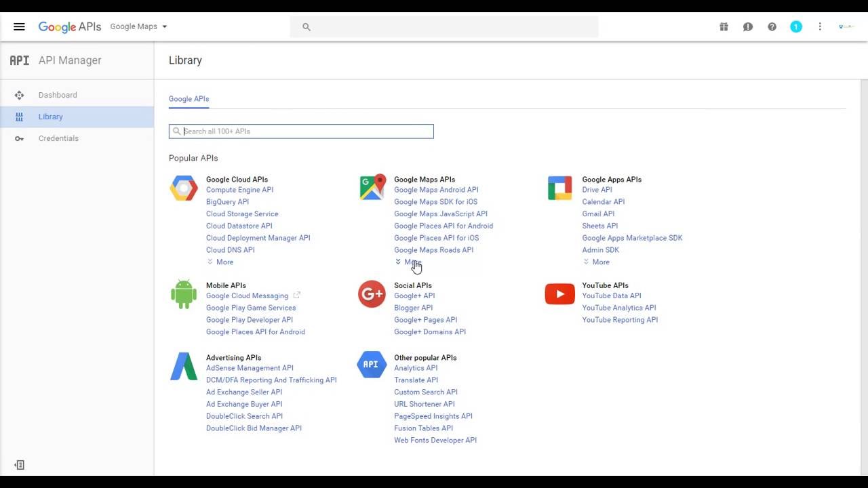Open the Gmail API link
The height and width of the screenshot is (488, 868).
598,214
